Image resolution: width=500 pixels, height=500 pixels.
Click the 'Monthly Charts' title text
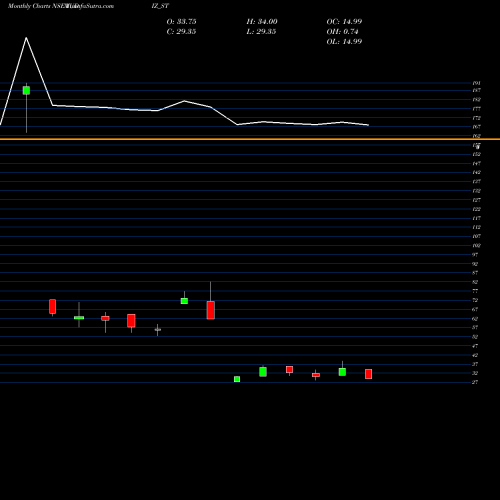pos(29,6)
